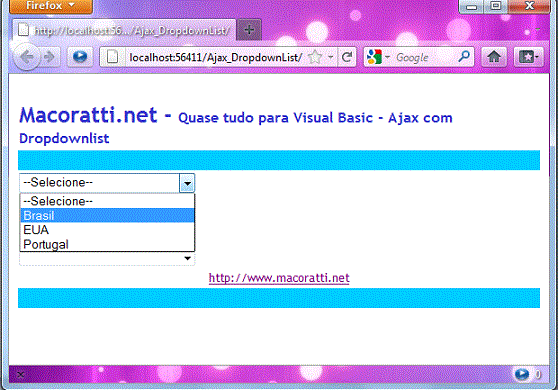This screenshot has width=558, height=390.
Task: Open the http://www.macoratti.net link
Action: (x=279, y=278)
